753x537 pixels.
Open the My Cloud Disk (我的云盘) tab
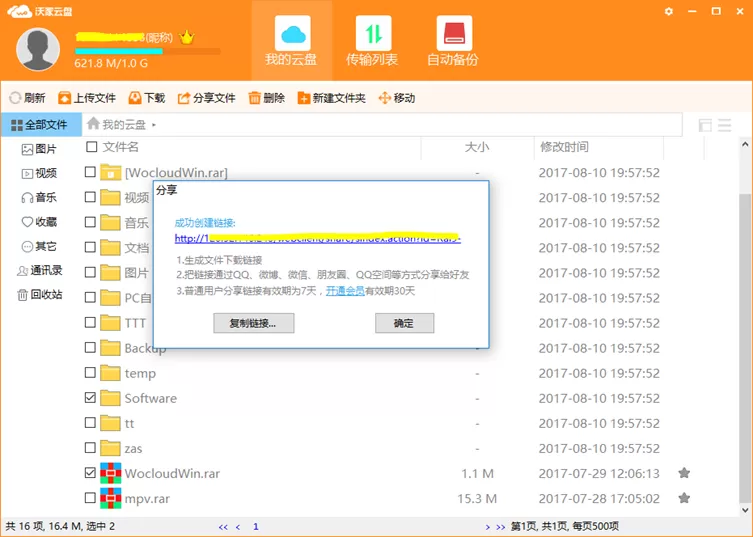point(291,41)
